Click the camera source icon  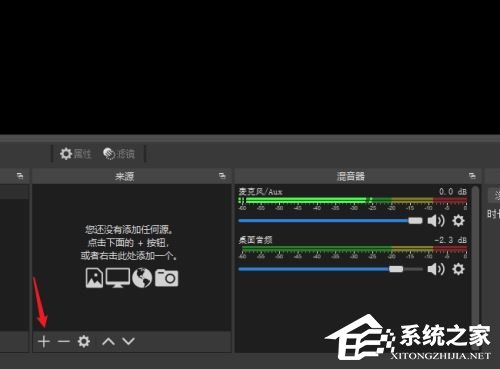[167, 278]
